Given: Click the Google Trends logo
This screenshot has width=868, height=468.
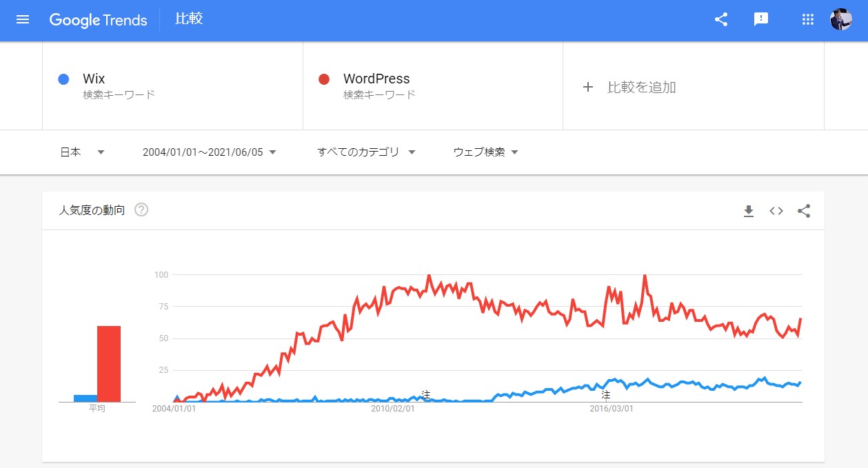Looking at the screenshot, I should pos(98,20).
